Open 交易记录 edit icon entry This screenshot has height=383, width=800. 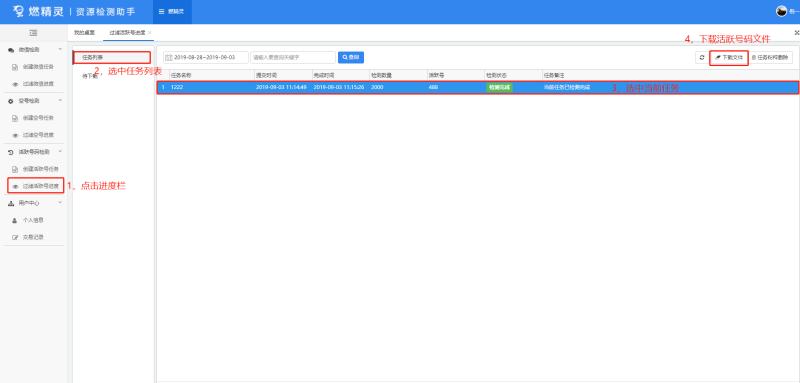point(29,237)
